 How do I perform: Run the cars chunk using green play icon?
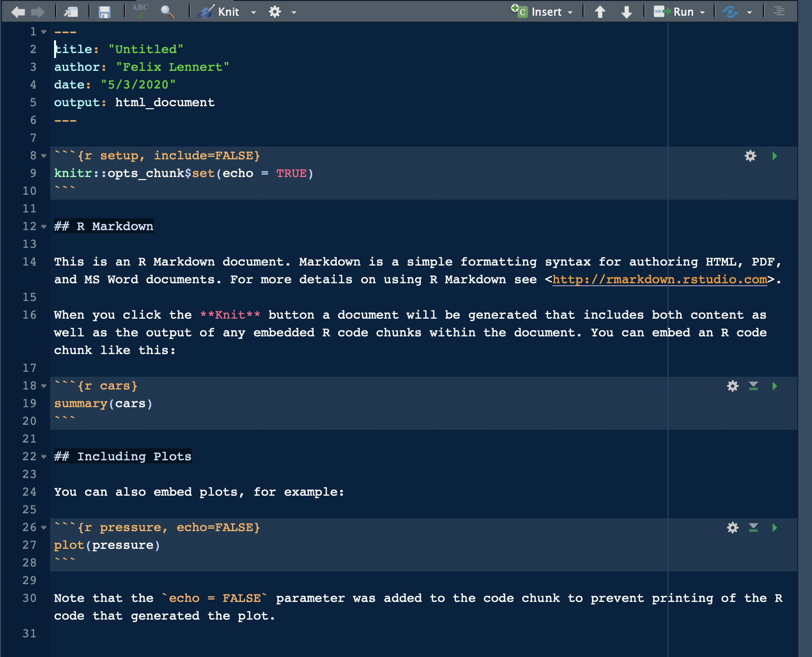(775, 386)
